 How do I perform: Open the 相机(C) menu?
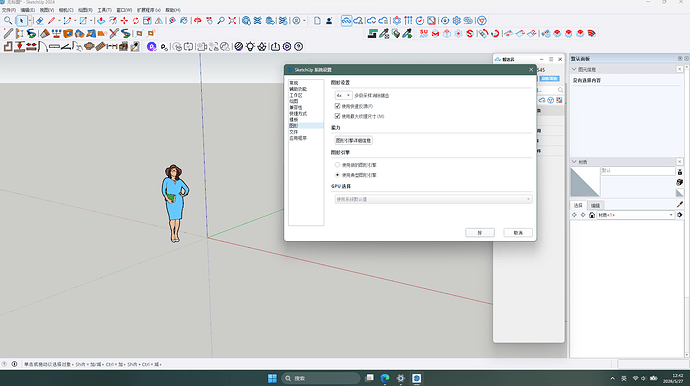pos(66,10)
